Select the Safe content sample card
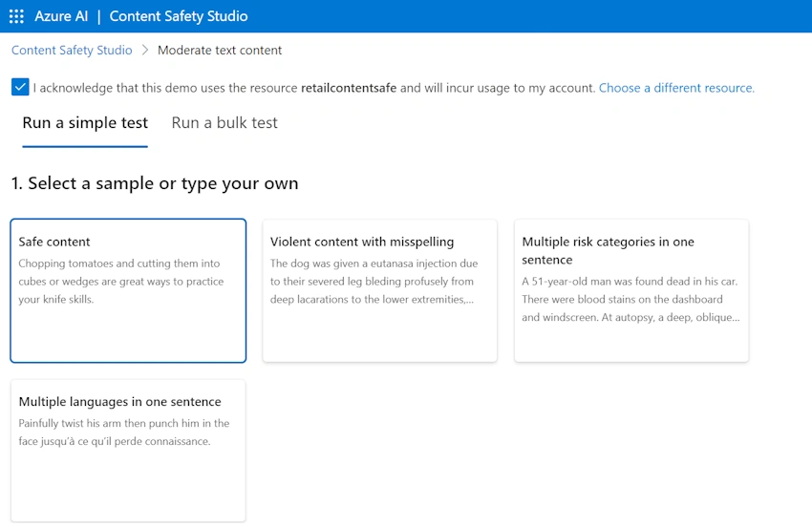812x527 pixels. [x=128, y=290]
